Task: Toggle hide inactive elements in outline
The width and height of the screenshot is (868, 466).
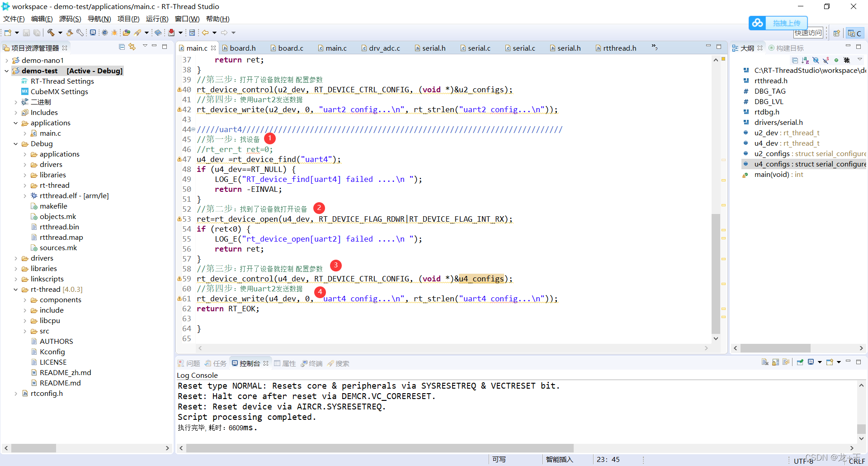Action: pyautogui.click(x=847, y=60)
